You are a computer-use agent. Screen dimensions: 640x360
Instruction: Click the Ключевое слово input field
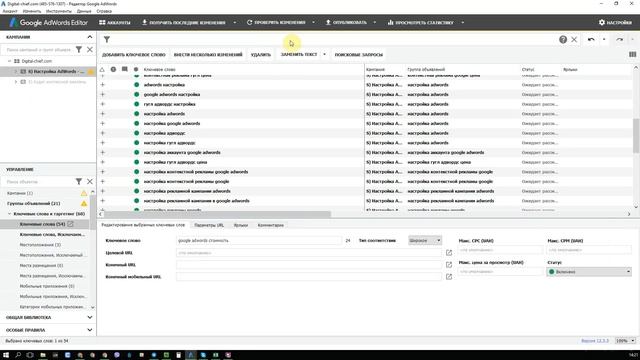click(259, 240)
